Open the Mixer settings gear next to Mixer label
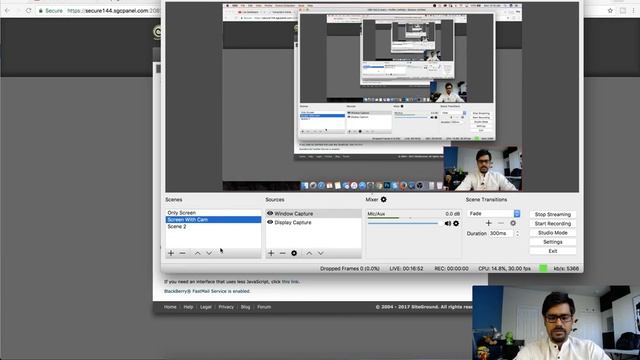Image resolution: width=640 pixels, height=360 pixels. point(384,200)
